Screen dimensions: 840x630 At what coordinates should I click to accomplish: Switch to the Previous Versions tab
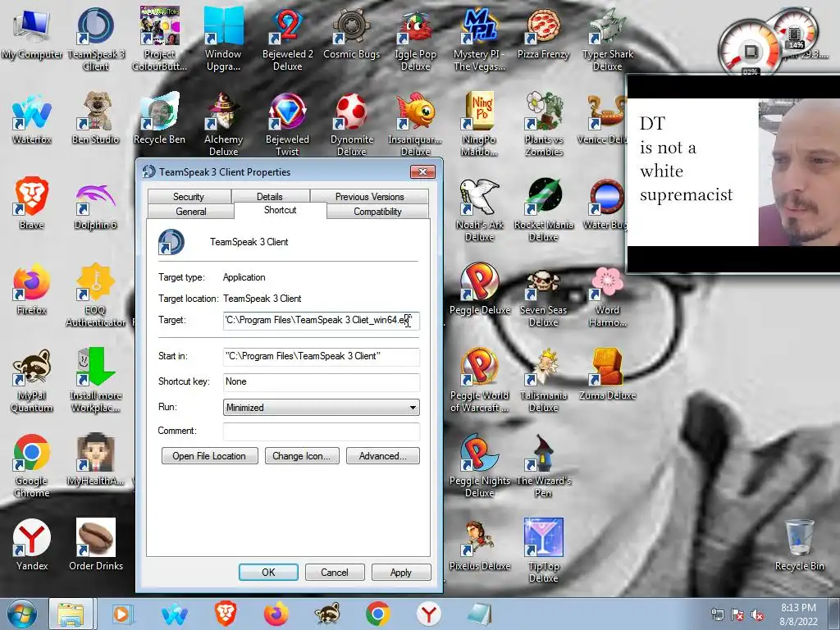click(370, 196)
